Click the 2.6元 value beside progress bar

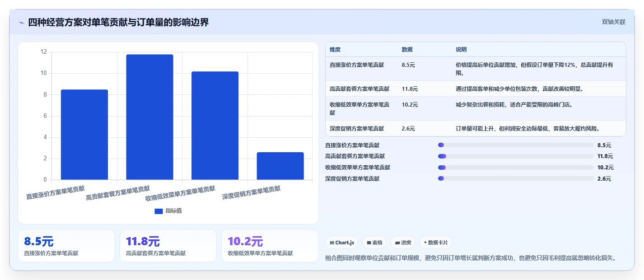604,179
